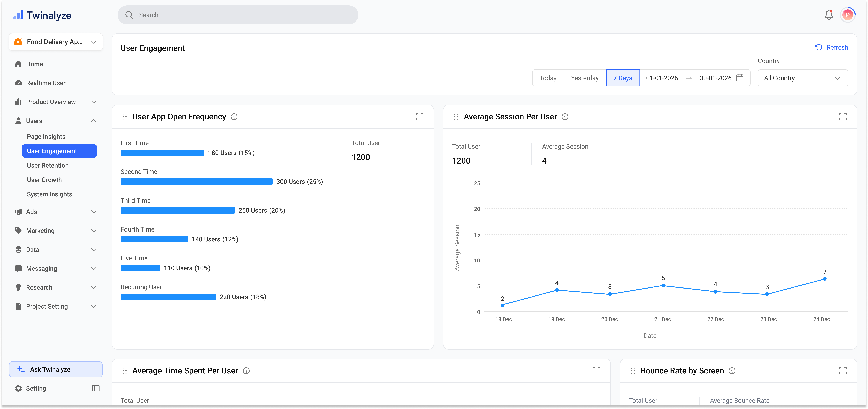
Task: Expand Average Time Spent Per User fullscreen
Action: [596, 371]
